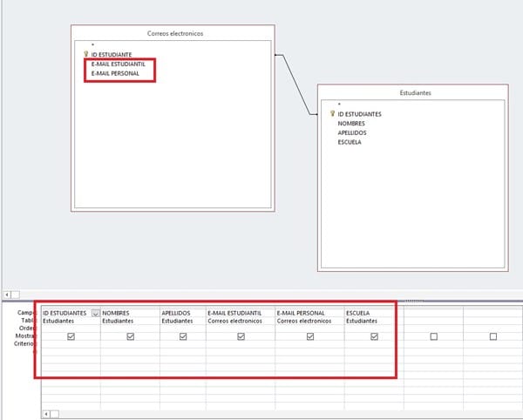The height and width of the screenshot is (420, 523).
Task: Click Tabla cell under ESCUELA column
Action: 374,321
